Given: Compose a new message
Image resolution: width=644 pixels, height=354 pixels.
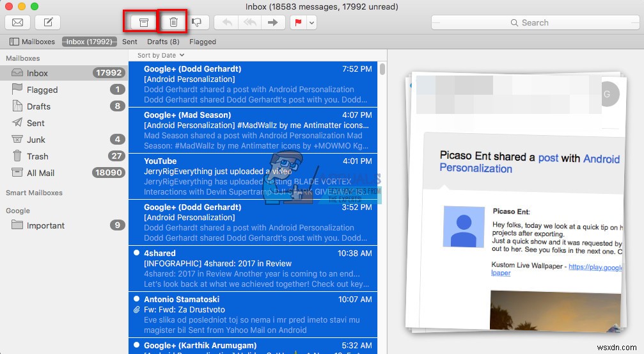Looking at the screenshot, I should (48, 22).
